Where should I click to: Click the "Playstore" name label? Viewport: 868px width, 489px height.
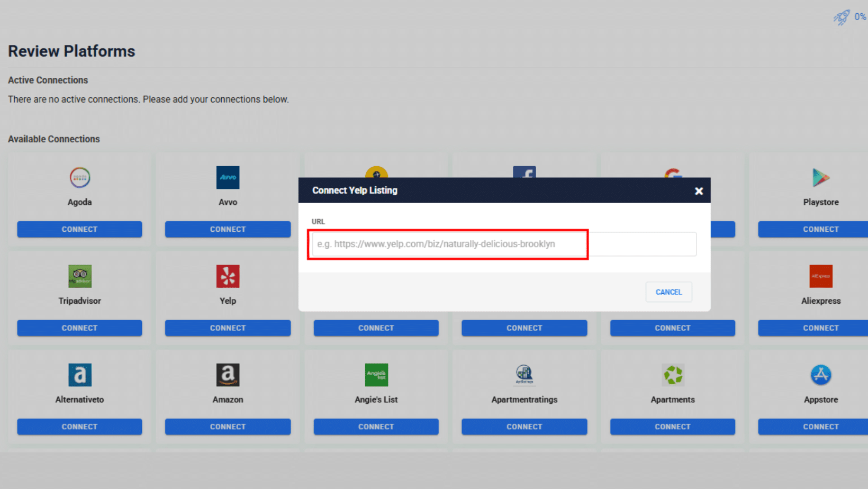click(821, 202)
